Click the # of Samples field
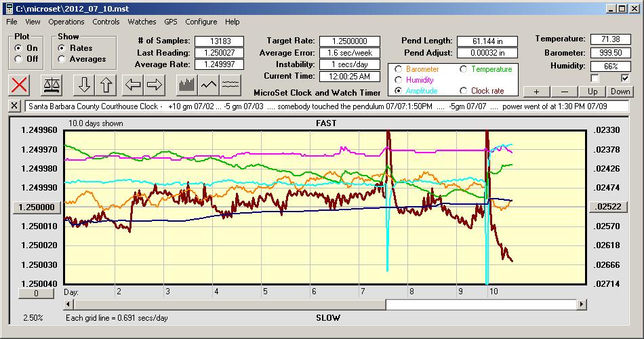This screenshot has width=644, height=339. (220, 41)
